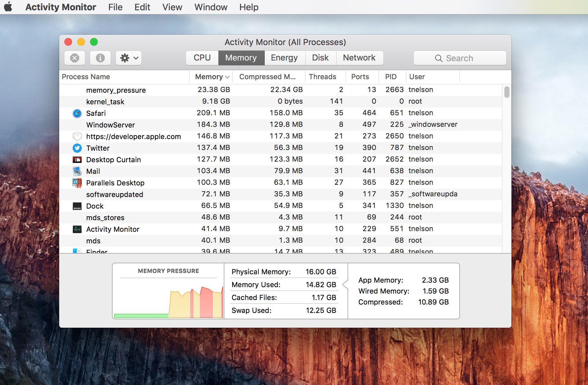
Task: Click the 9.18 GB kernel_task memory cell
Action: coord(216,101)
